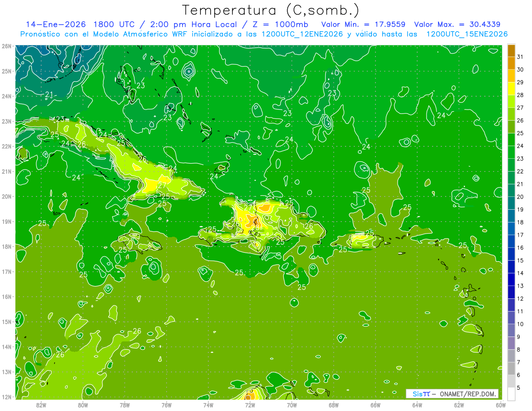The height and width of the screenshot is (411, 532).
Task: Click the color bar label '29'
Action: [x=520, y=82]
